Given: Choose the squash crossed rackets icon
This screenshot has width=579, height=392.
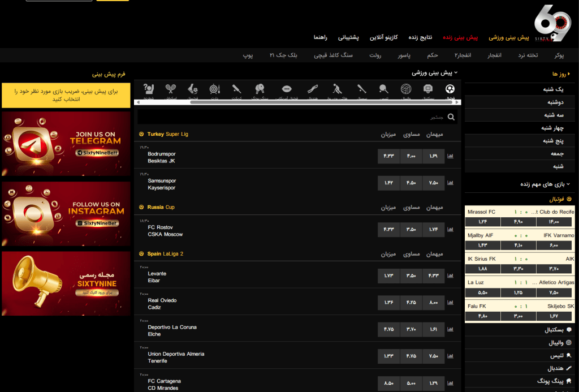Looking at the screenshot, I should (x=171, y=89).
